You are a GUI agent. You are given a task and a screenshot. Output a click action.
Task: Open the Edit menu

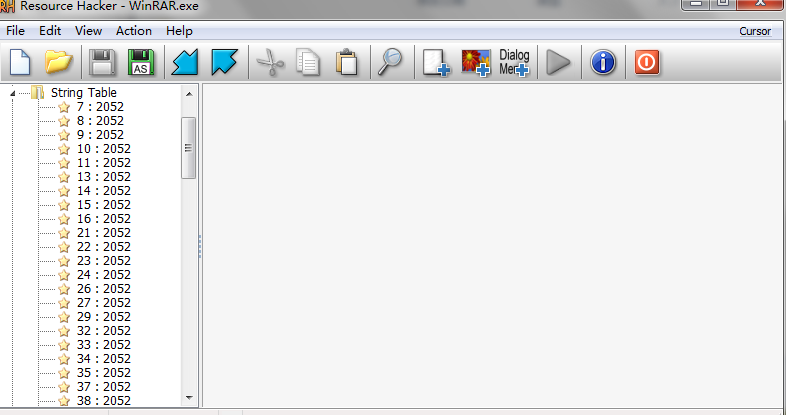tap(50, 31)
